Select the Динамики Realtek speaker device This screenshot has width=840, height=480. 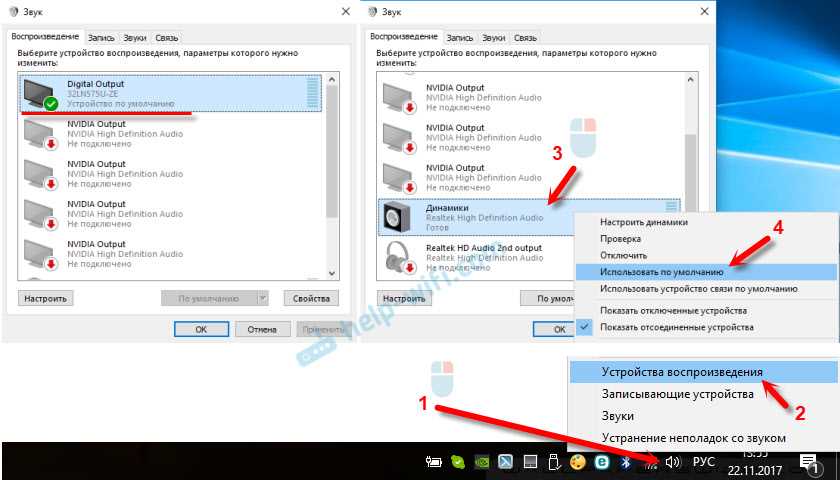tap(529, 217)
